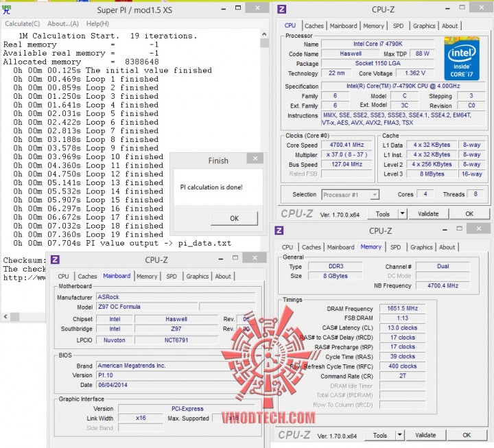Click OK in Memory CPU-Z window

[x=467, y=436]
